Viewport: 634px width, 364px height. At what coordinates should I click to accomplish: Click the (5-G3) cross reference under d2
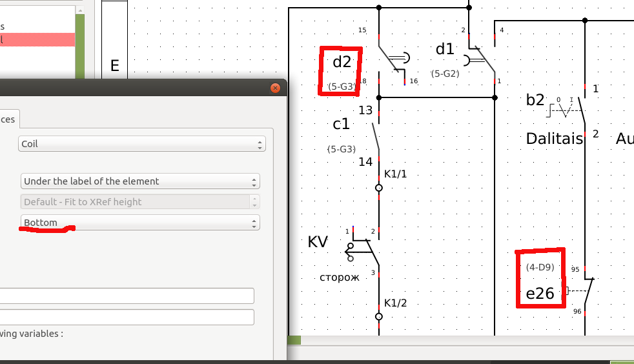[x=342, y=86]
